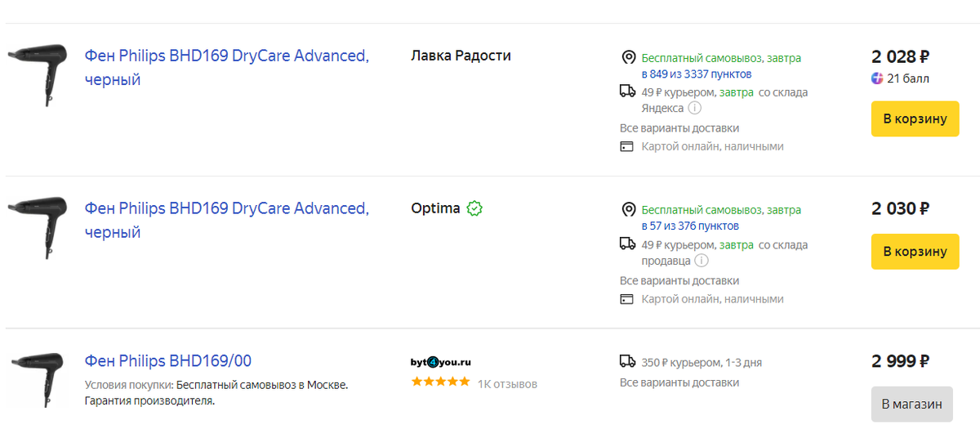Add Optima hair dryer offer to cart

coord(915,251)
